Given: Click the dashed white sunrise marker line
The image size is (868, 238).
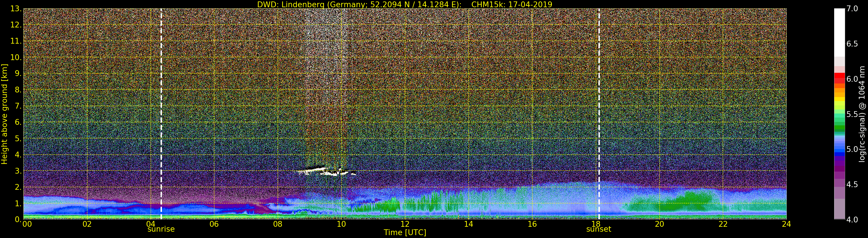Looking at the screenshot, I should (x=161, y=114).
